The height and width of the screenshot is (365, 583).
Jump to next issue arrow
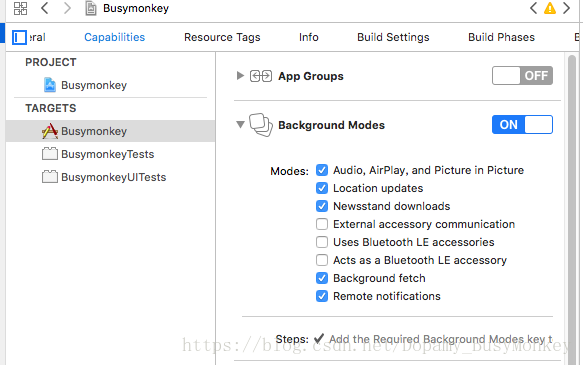coord(566,8)
